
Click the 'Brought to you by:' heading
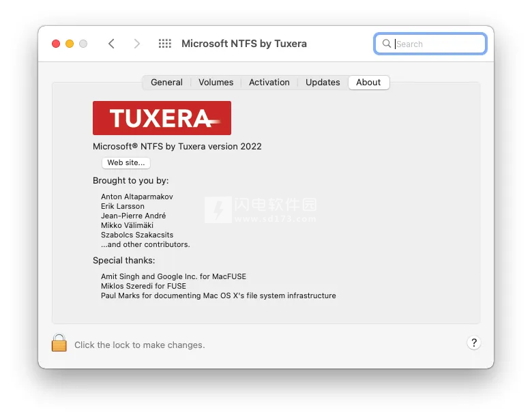(131, 180)
